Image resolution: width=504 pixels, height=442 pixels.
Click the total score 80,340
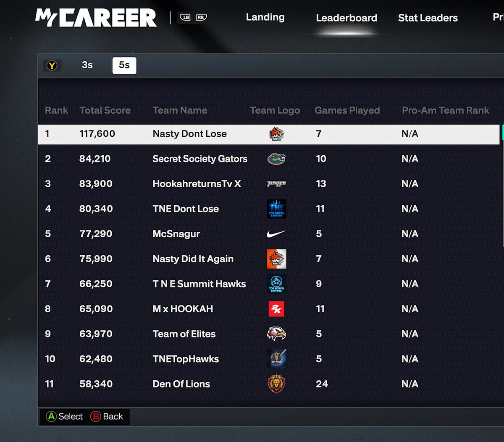click(96, 209)
